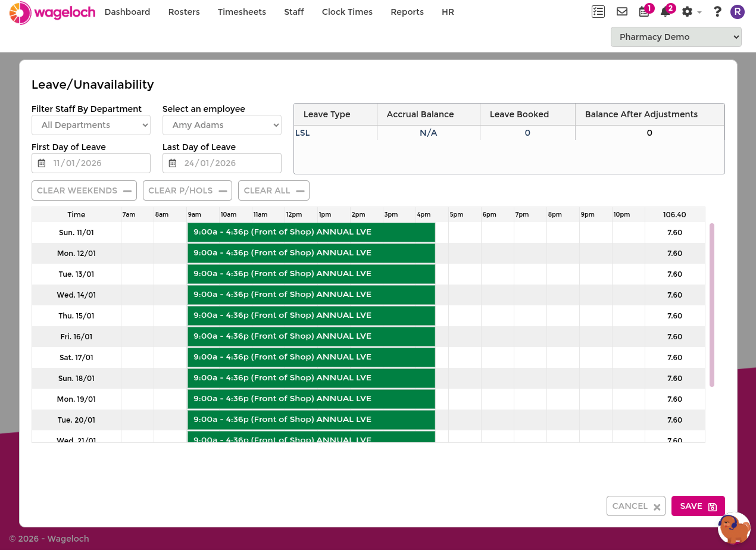
Task: Click the N/A accrual balance value
Action: [429, 133]
